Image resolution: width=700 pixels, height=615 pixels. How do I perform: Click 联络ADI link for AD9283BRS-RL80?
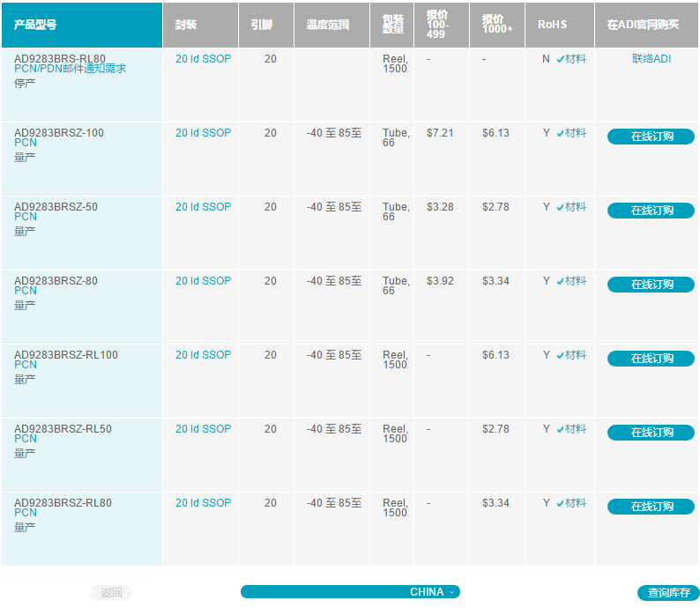[x=652, y=59]
